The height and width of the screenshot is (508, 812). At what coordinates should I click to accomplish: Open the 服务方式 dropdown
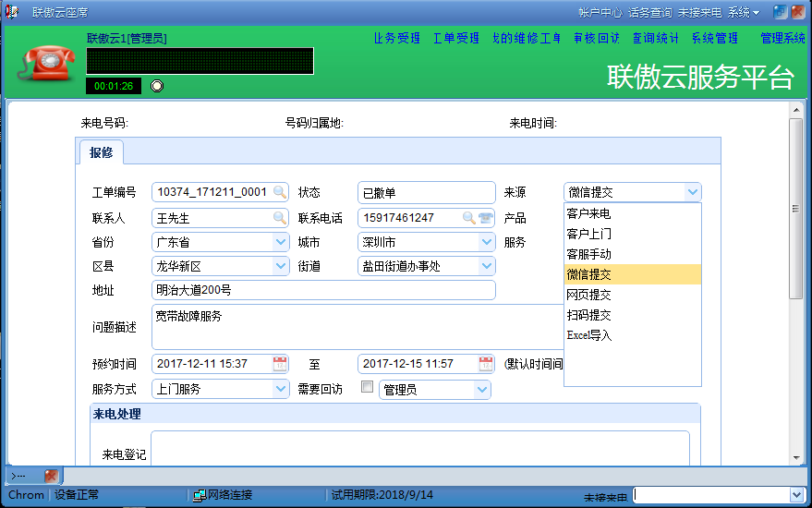coord(281,390)
